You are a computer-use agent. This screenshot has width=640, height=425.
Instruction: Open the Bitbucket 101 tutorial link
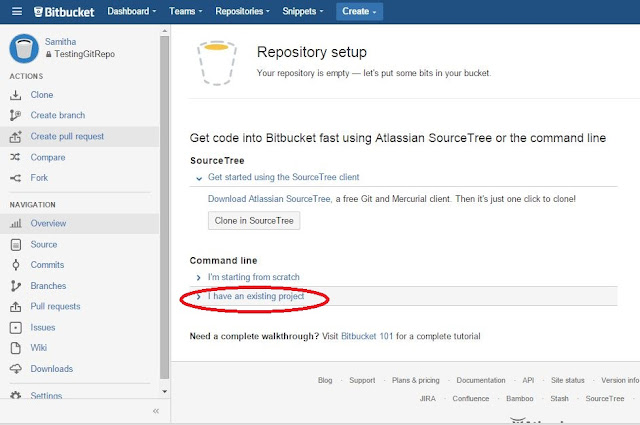(x=367, y=336)
